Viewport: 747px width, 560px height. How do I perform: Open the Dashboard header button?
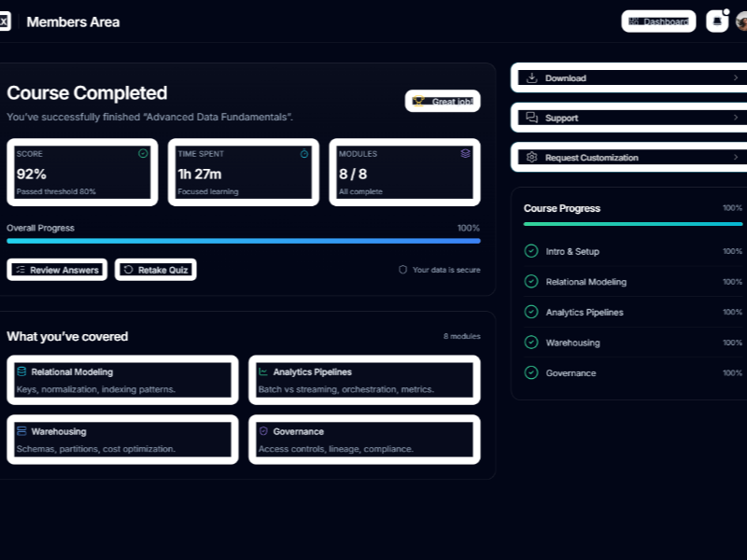658,21
